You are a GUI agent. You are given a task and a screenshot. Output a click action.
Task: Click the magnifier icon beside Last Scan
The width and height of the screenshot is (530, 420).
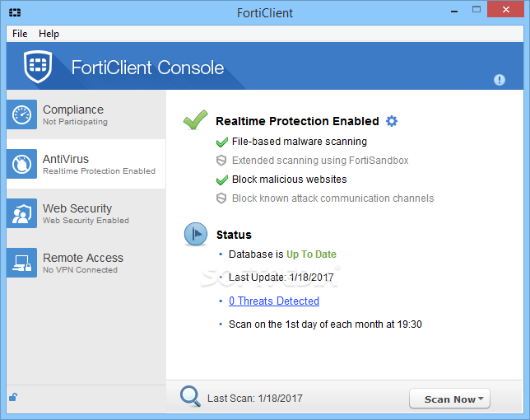190,396
